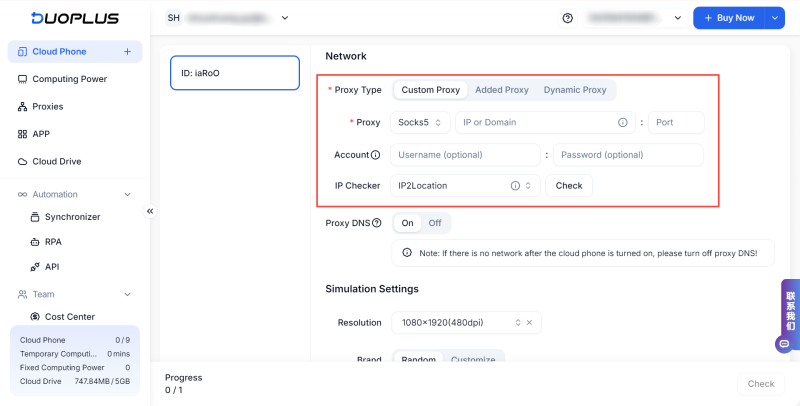This screenshot has width=800, height=406.
Task: Open help via question mark icon in header
Action: pos(567,18)
